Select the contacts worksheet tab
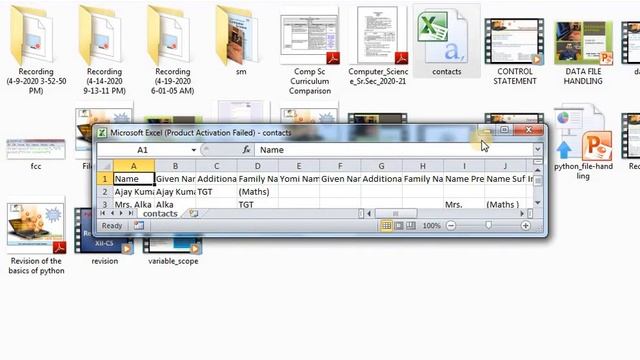 (160, 213)
